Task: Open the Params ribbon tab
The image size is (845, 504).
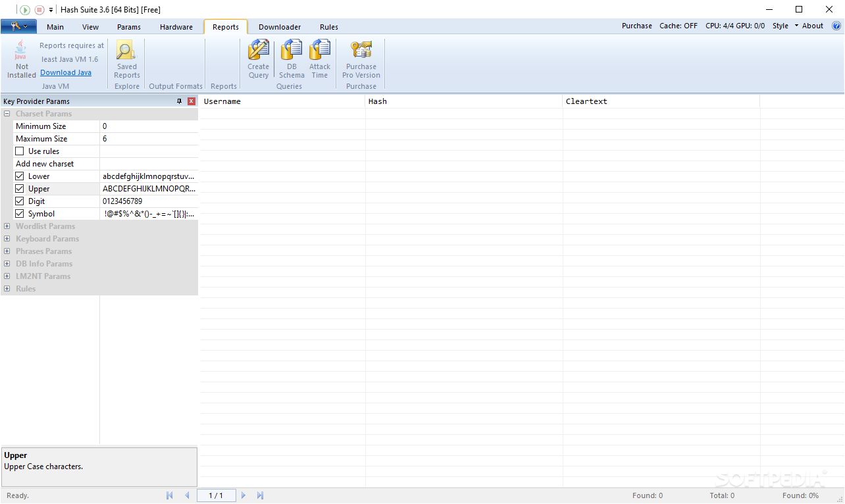Action: click(x=129, y=27)
